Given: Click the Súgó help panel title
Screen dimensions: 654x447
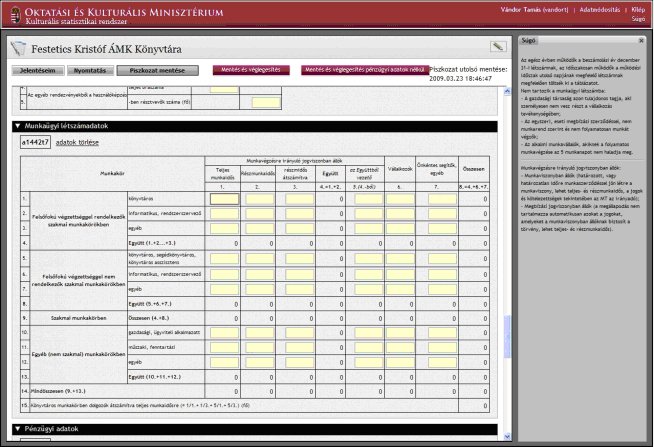Looking at the screenshot, I should [528, 40].
